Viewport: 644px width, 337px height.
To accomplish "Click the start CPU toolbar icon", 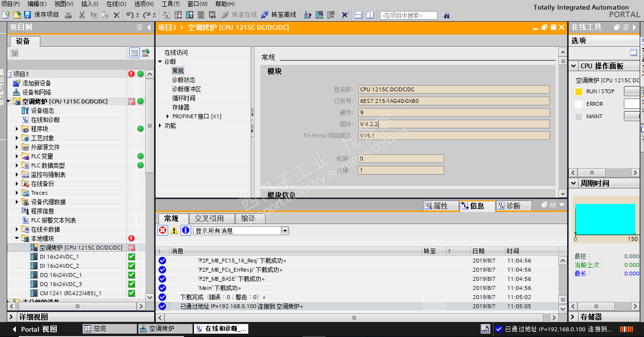I will point(319,15).
